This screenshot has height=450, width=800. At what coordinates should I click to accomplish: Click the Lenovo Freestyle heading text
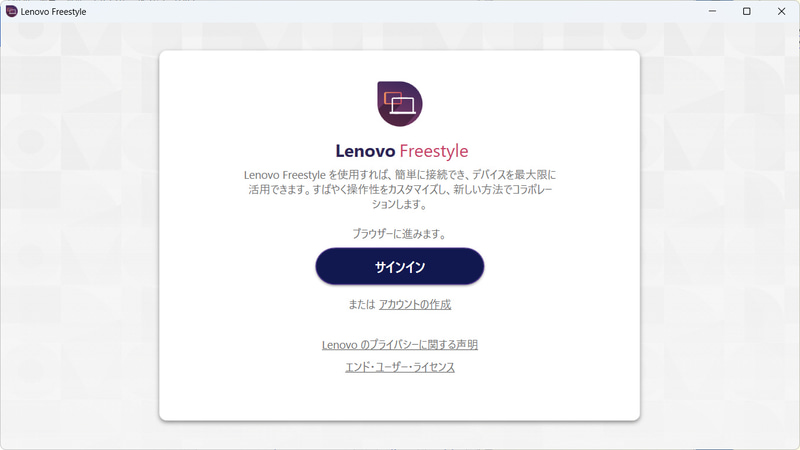(402, 151)
